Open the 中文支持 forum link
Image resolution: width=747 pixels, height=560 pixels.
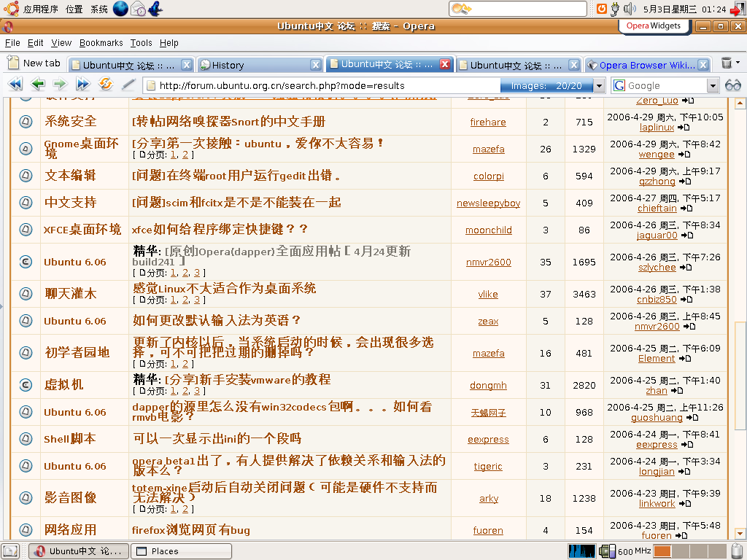tap(71, 203)
